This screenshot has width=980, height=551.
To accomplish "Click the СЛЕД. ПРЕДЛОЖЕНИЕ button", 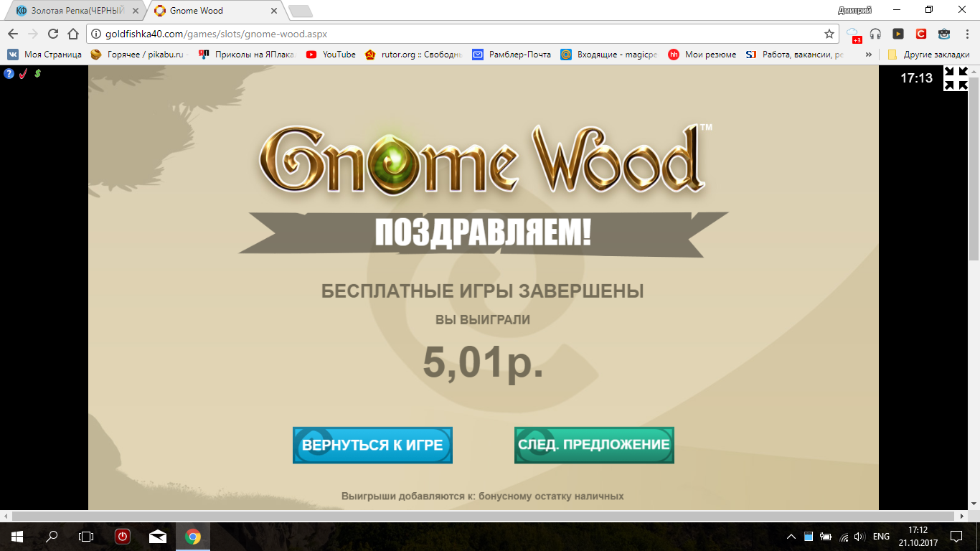I will (594, 445).
